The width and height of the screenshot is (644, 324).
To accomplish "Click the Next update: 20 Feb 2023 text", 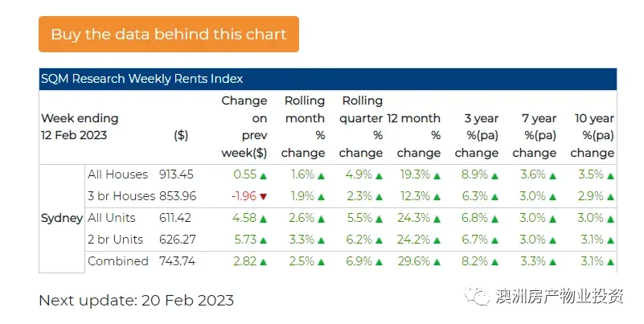I will tap(136, 301).
